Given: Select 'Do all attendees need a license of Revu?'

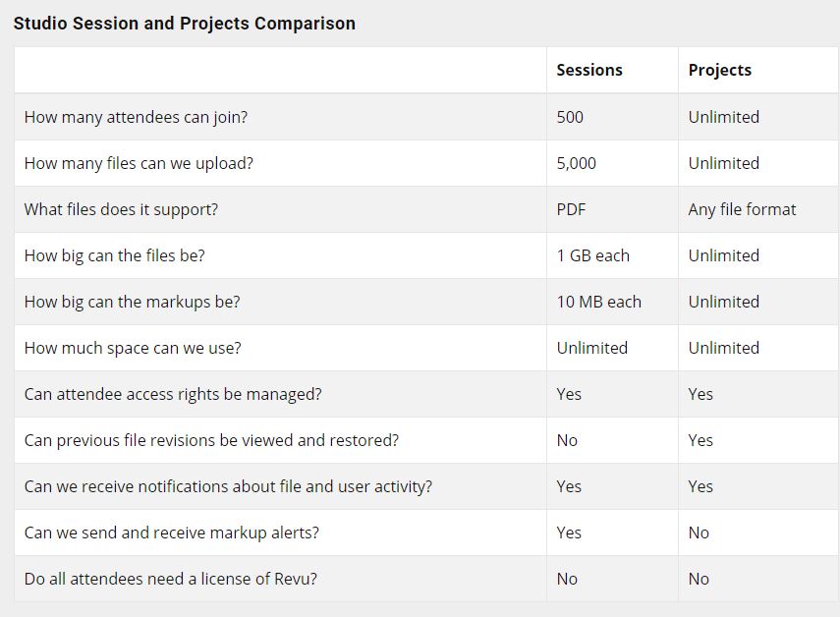Looking at the screenshot, I should tap(170, 579).
